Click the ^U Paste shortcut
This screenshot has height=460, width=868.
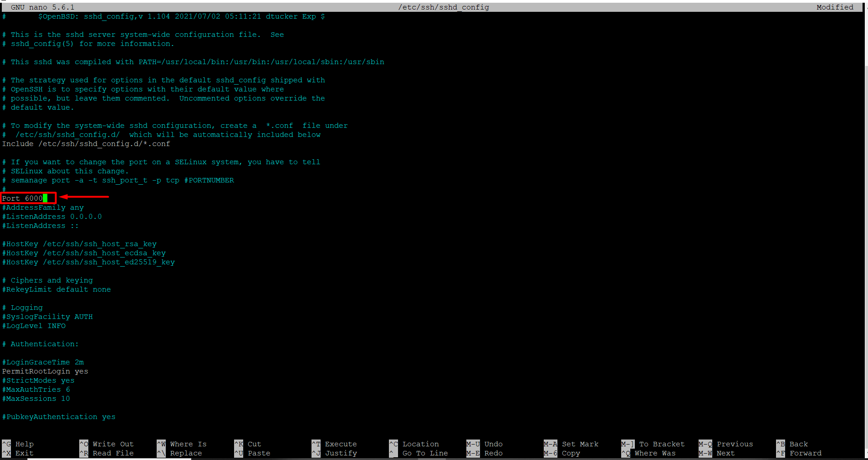tap(253, 453)
